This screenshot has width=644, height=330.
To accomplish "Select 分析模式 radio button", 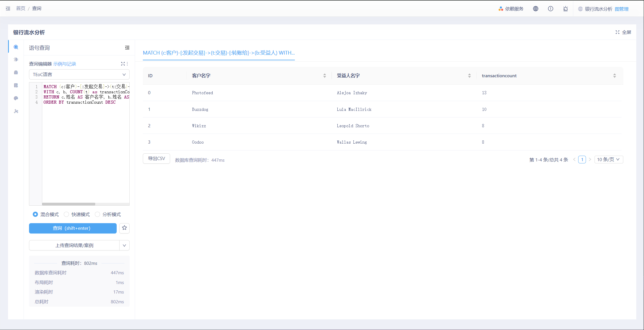I will pos(97,214).
